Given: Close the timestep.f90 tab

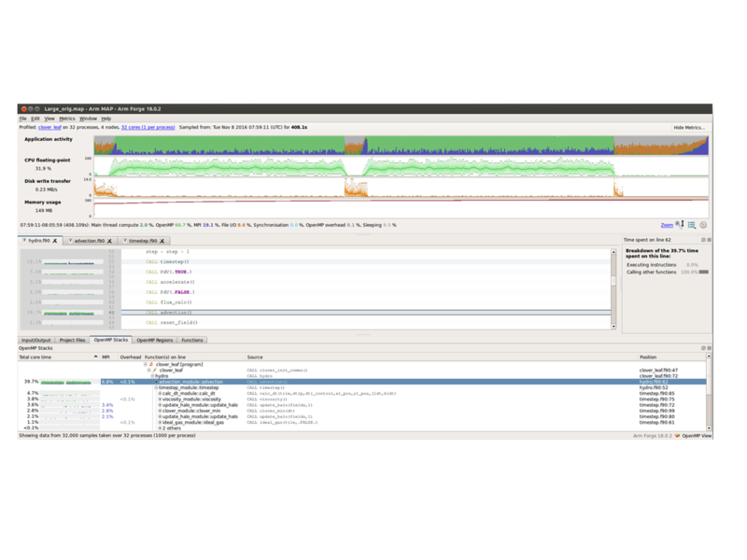Looking at the screenshot, I should 162,241.
